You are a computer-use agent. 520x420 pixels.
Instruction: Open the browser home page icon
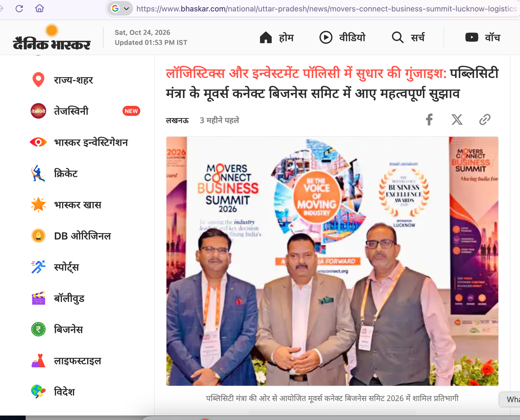[x=40, y=8]
